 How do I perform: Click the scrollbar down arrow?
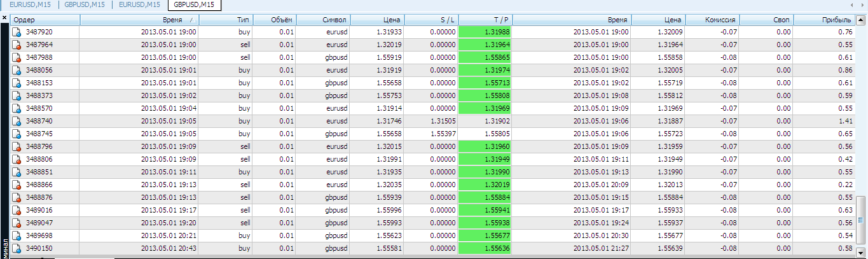point(862,252)
